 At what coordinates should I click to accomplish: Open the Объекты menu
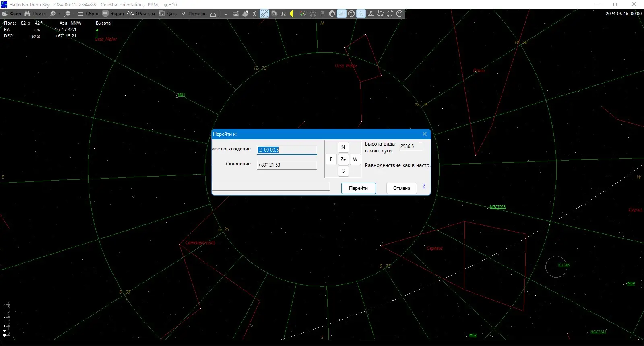[141, 14]
